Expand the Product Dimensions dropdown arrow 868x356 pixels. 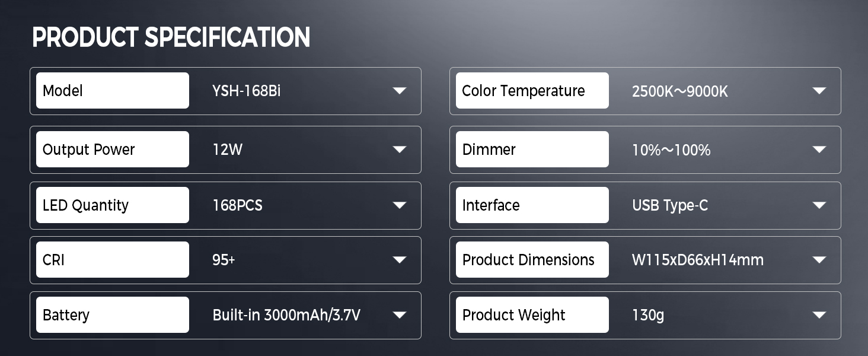(x=819, y=260)
